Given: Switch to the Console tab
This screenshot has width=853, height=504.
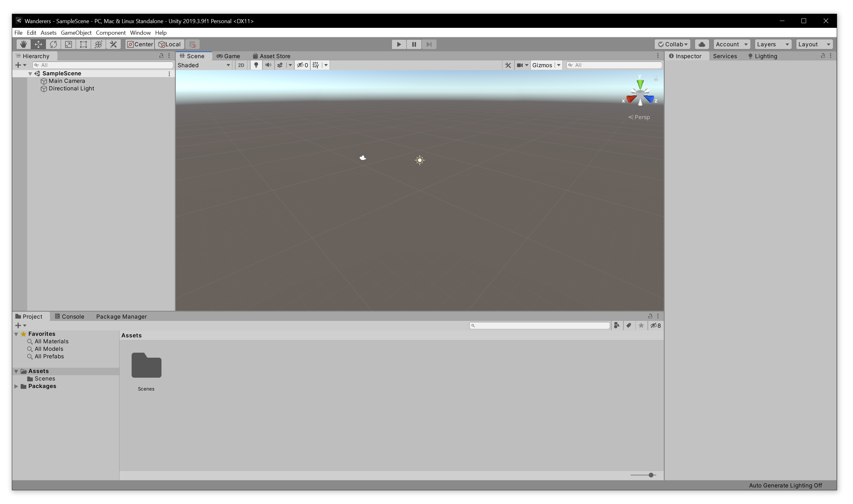Looking at the screenshot, I should 70,317.
